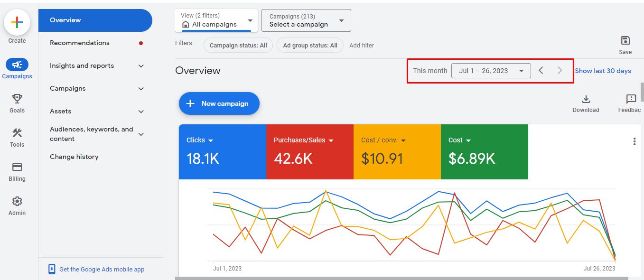The image size is (644, 280).
Task: Click the Show last 30 days link
Action: click(x=603, y=71)
